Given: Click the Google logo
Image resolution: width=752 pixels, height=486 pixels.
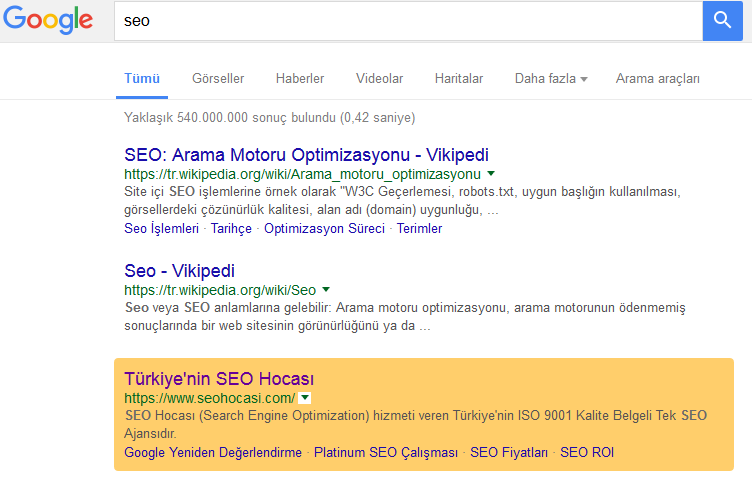Looking at the screenshot, I should [47, 21].
